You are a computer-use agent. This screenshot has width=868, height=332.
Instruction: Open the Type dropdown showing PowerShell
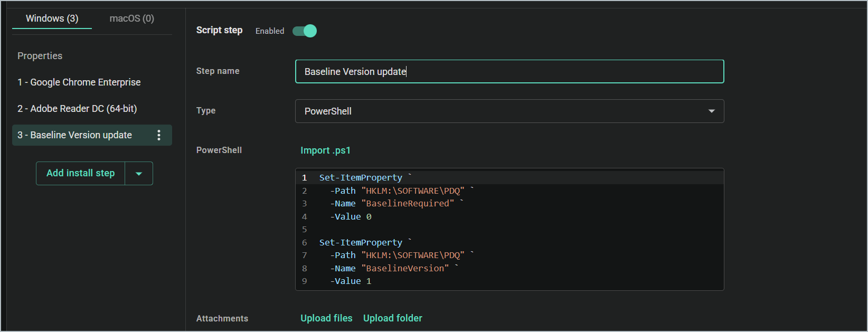510,111
